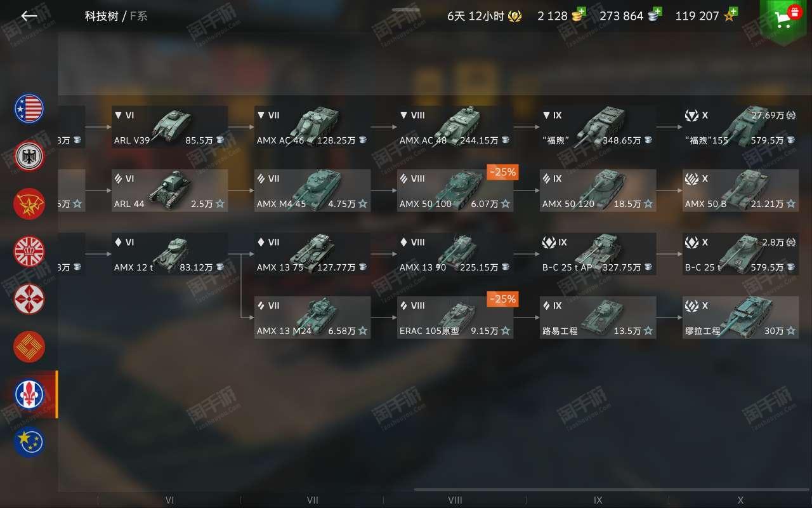Viewport: 812px width, 508px height.
Task: Open the 科技树 breadcrumb link
Action: pyautogui.click(x=101, y=17)
